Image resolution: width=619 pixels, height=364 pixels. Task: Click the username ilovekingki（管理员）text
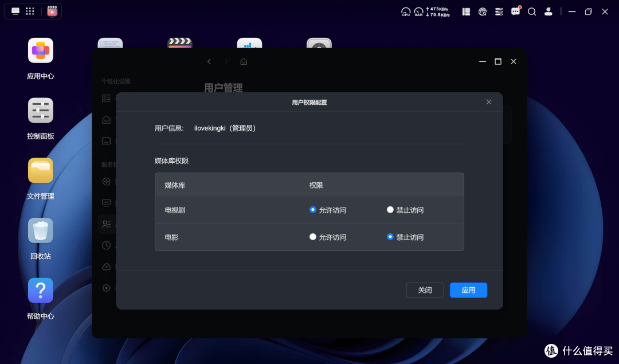point(225,128)
